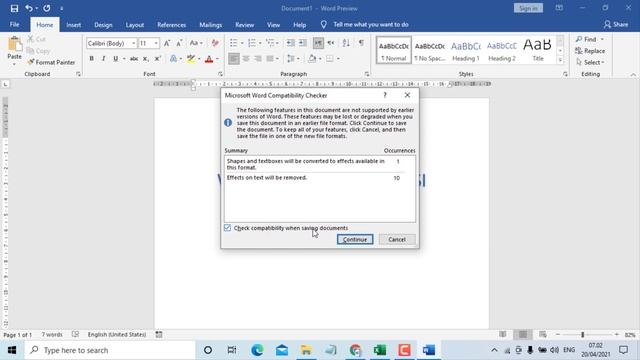This screenshot has width=640, height=360.
Task: Select Title style
Action: click(x=538, y=50)
